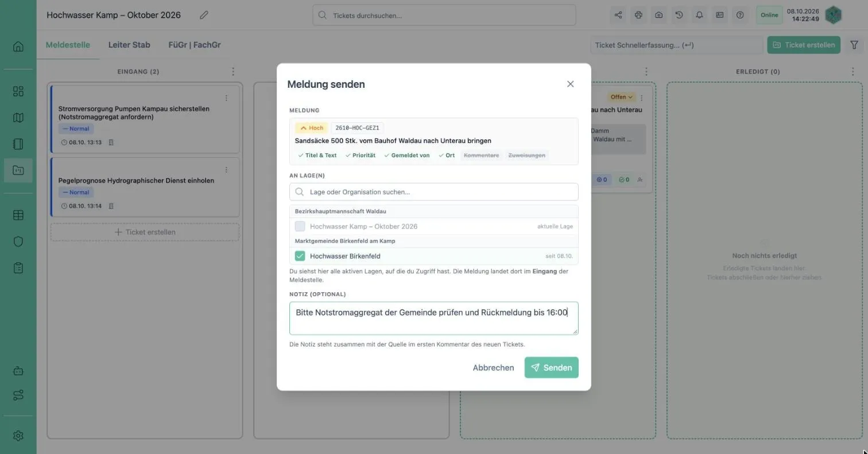This screenshot has width=868, height=454.
Task: Open the history icon in top bar
Action: click(x=679, y=15)
